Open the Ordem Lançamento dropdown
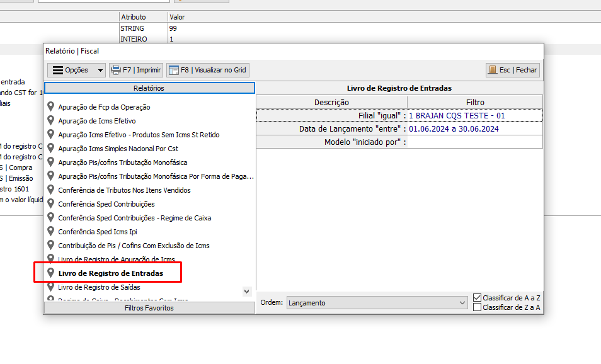This screenshot has height=364, width=601. tap(377, 303)
